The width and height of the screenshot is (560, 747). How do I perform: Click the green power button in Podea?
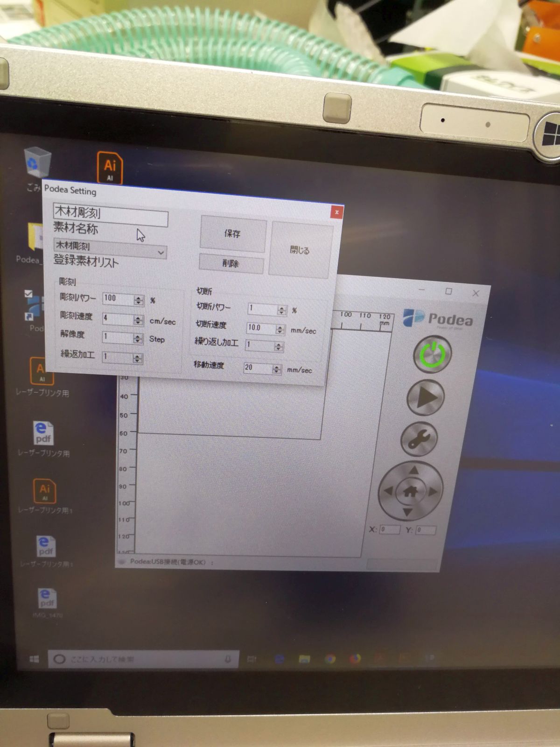pyautogui.click(x=433, y=354)
